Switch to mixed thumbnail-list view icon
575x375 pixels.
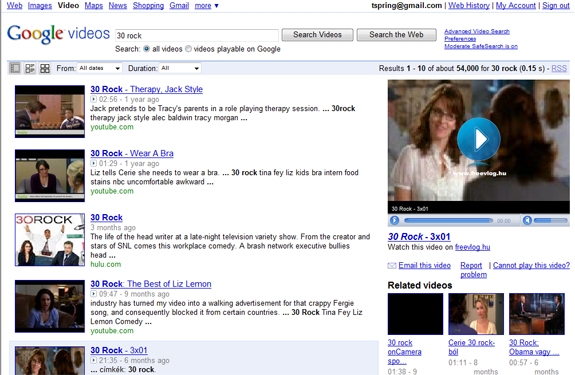pyautogui.click(x=30, y=68)
